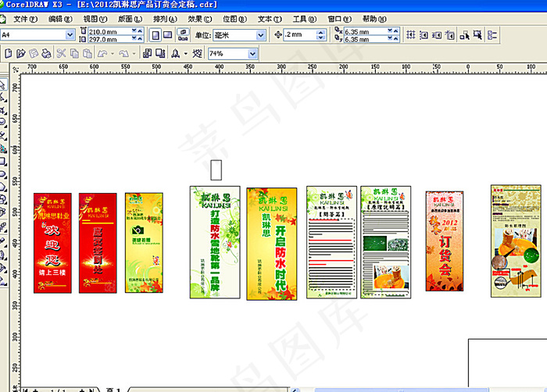Click the Open file icon
Image resolution: width=547 pixels, height=392 pixels.
(21, 53)
